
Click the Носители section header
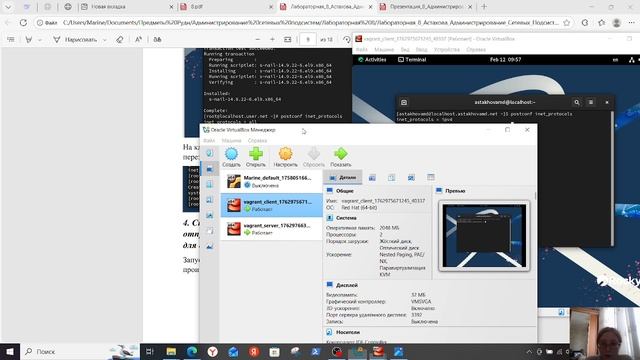pos(348,332)
